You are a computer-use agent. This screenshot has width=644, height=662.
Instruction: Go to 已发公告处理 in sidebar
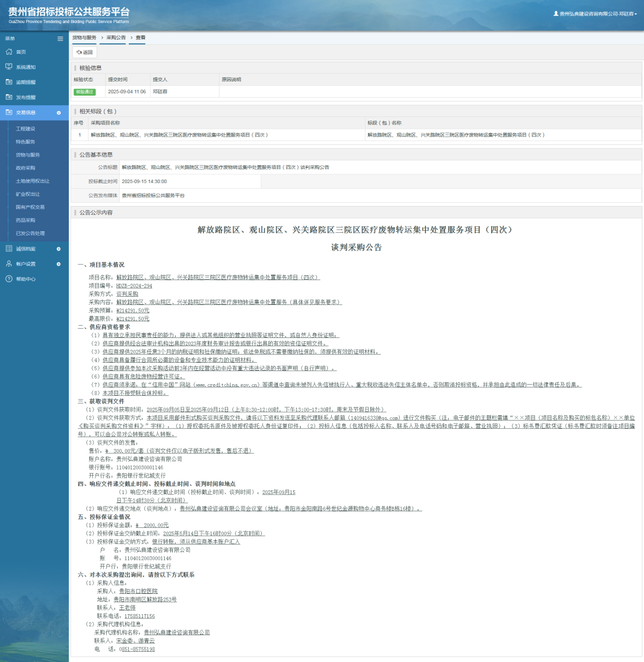pyautogui.click(x=30, y=233)
